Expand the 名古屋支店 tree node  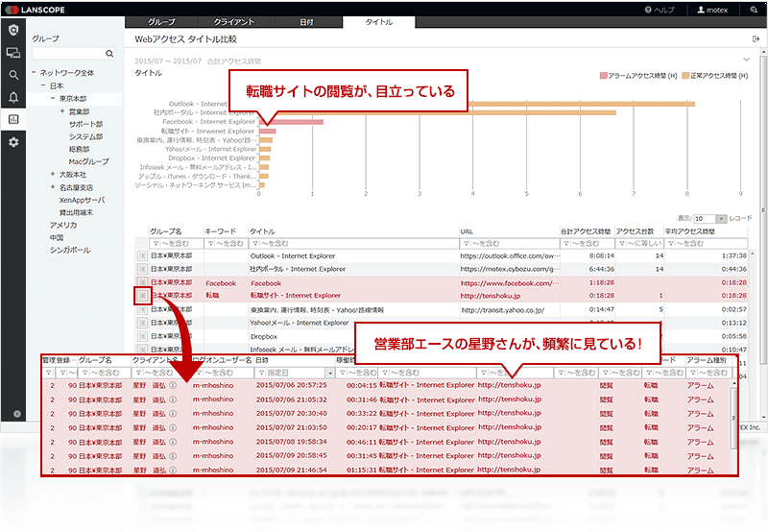pos(53,187)
